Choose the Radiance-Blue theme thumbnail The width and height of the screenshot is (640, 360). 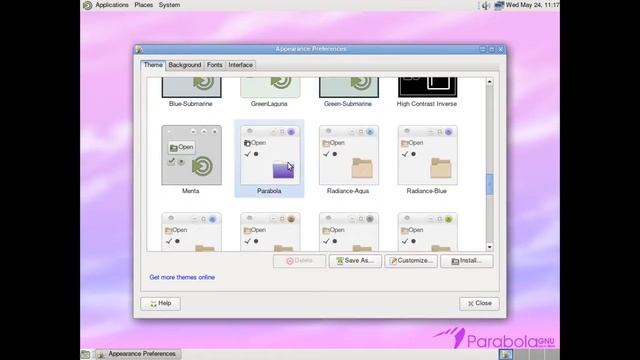tap(427, 155)
